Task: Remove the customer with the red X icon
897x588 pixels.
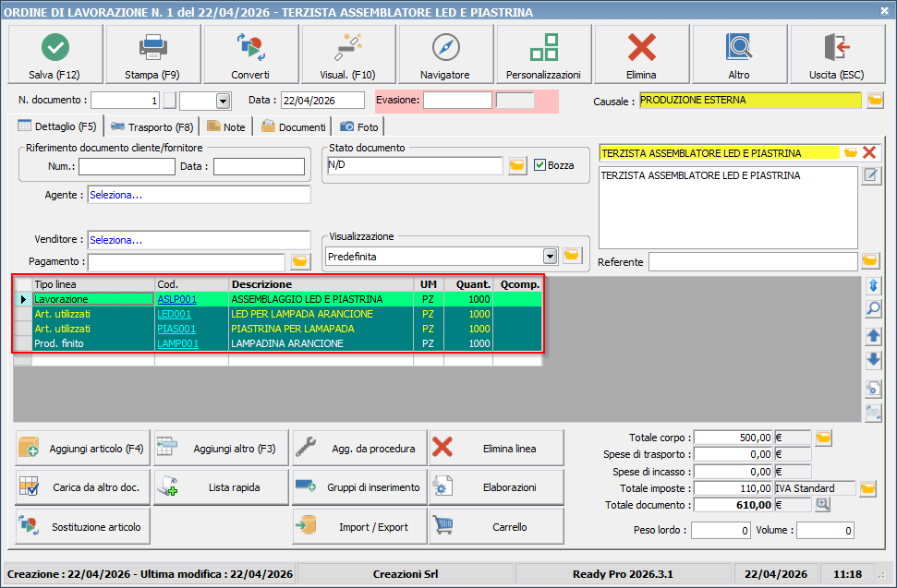Action: point(869,152)
